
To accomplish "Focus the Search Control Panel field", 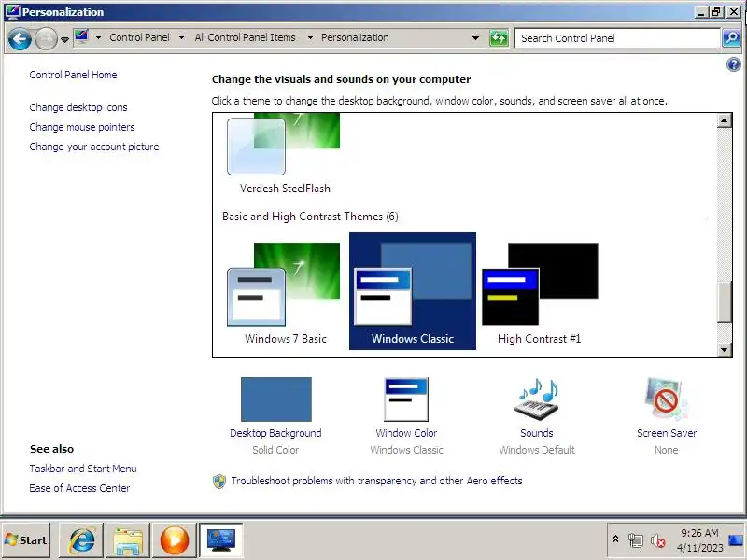I will (617, 38).
